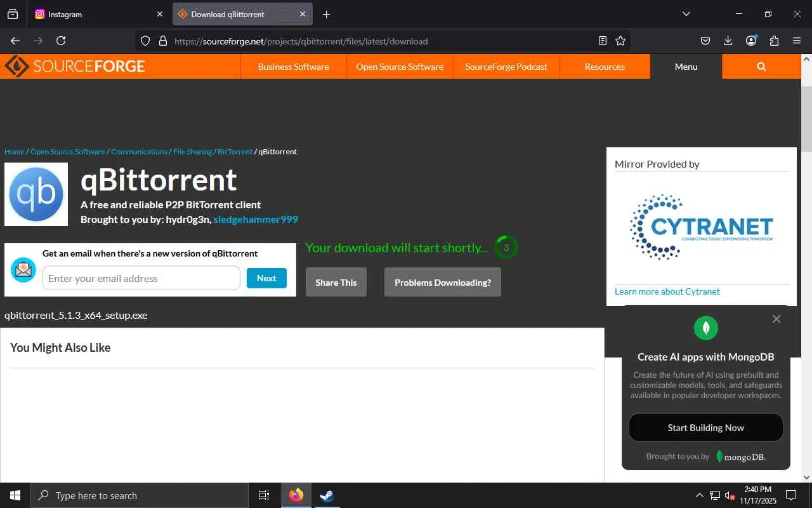Open the network status tray icon
The image size is (812, 508).
click(x=715, y=495)
